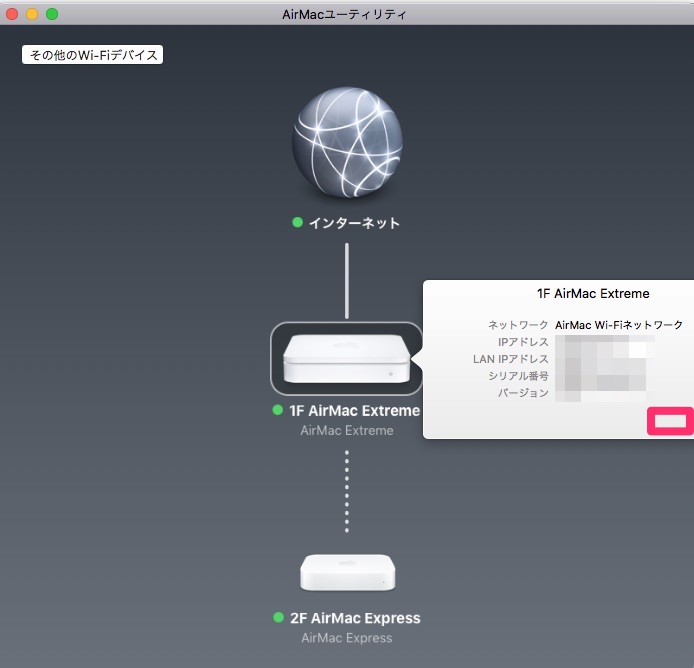Screen dimensions: 694x668
Task: Click the green zoom window button
Action: (x=52, y=14)
